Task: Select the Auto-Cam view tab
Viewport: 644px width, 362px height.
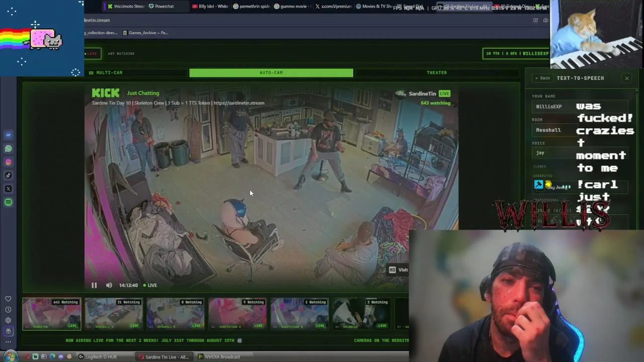Action: (x=271, y=72)
